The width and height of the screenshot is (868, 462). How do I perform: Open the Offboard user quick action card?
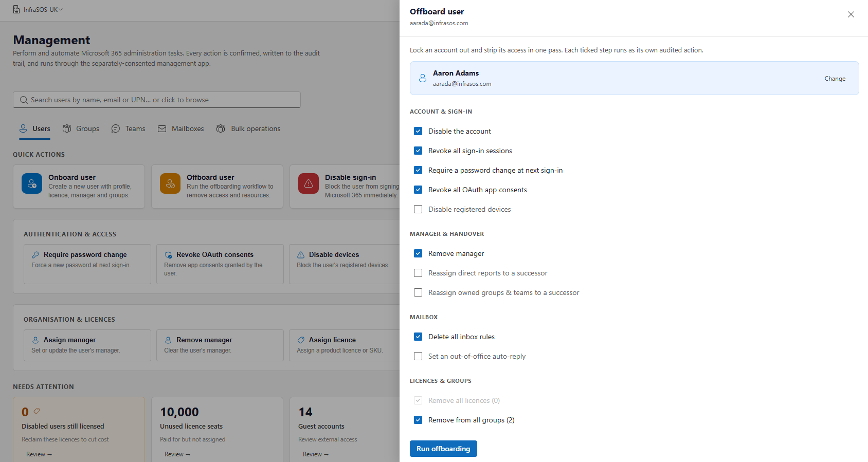pos(217,187)
